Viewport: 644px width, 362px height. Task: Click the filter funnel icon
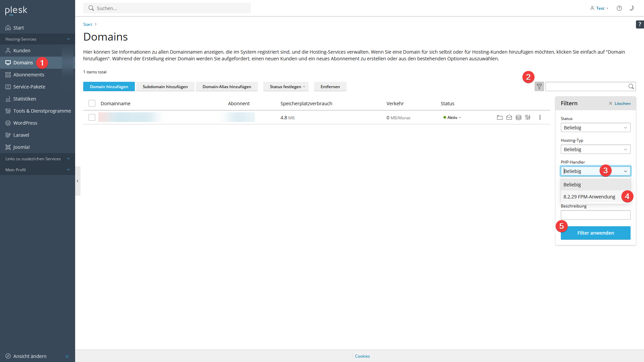coord(539,86)
